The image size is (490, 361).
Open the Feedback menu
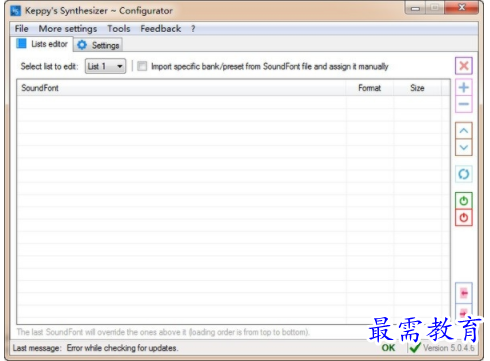tap(161, 29)
